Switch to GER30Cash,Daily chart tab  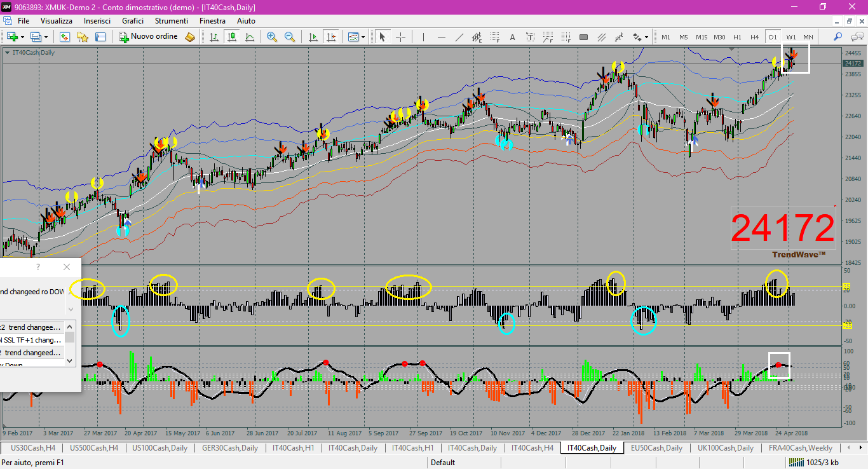point(230,448)
